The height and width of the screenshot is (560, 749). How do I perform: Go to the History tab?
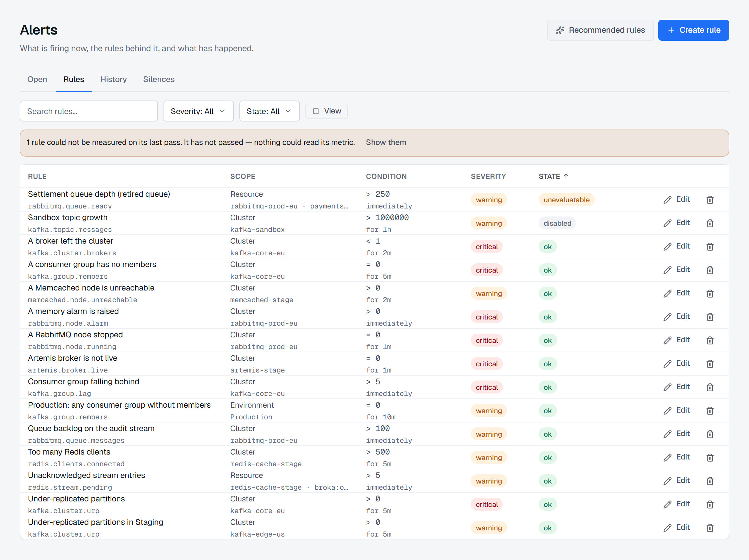pos(114,79)
